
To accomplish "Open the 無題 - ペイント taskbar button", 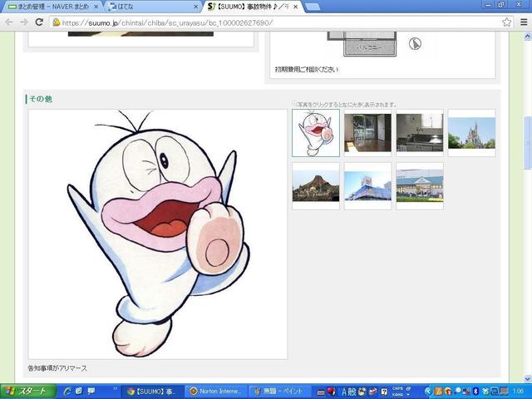I will coord(279,392).
